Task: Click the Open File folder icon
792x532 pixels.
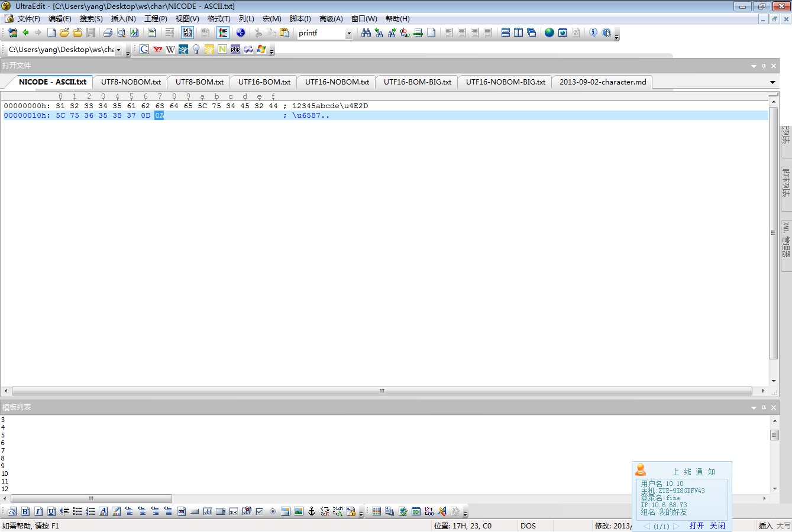Action: pyautogui.click(x=64, y=33)
